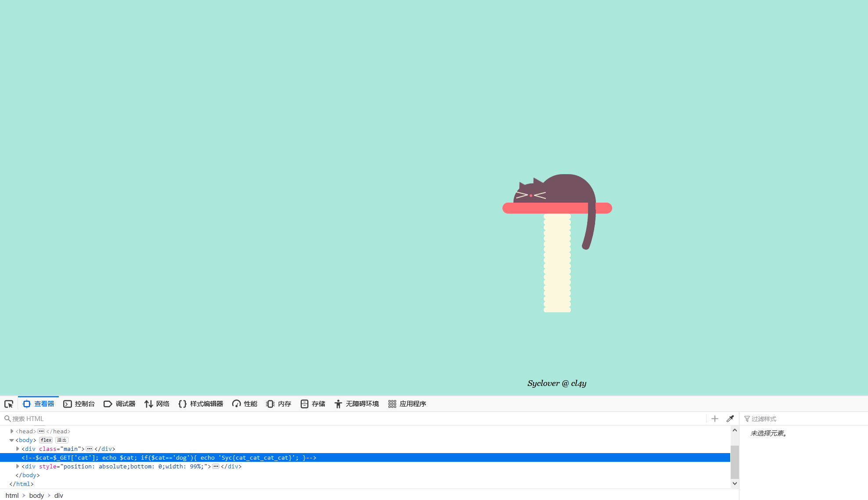Open the Accessibility (无障碍环境) panel

[356, 404]
